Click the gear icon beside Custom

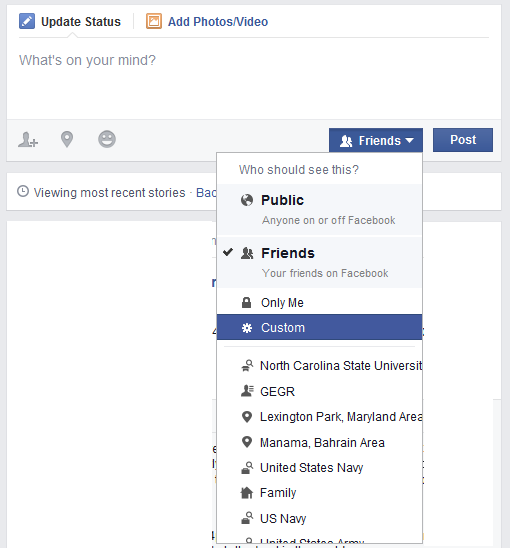[247, 328]
